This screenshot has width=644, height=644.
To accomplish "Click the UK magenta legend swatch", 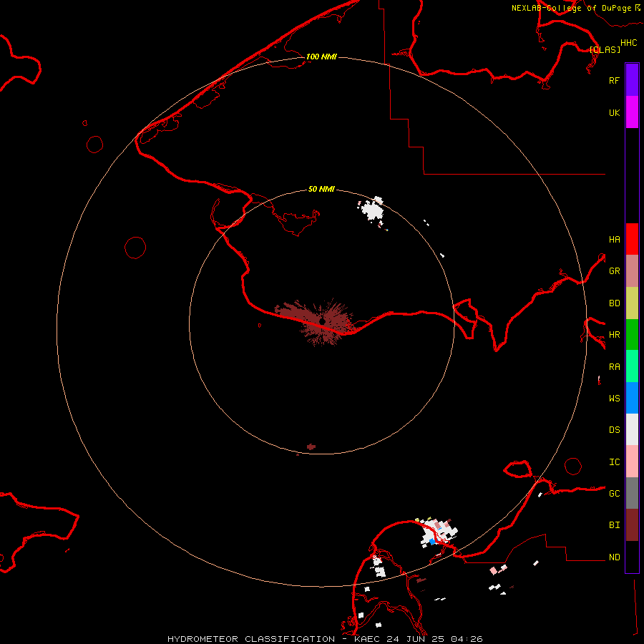I will pos(632,112).
